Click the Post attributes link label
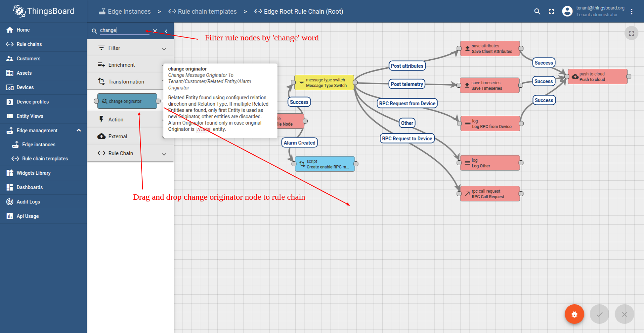644x333 pixels. (x=407, y=66)
